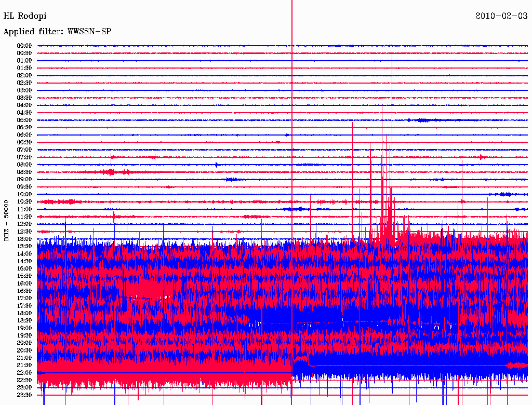The width and height of the screenshot is (532, 405).
Task: Click the date label '2010-02-03'
Action: (x=501, y=16)
